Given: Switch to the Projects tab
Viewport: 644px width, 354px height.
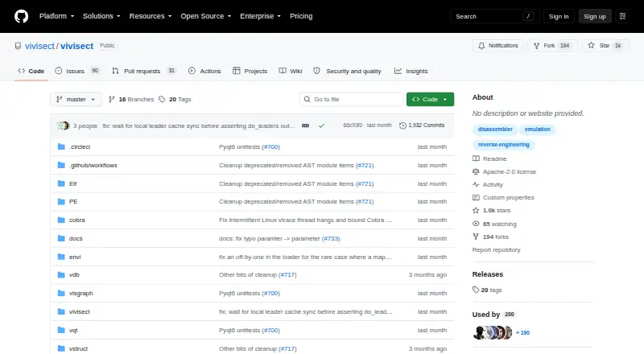Looking at the screenshot, I should 250,71.
